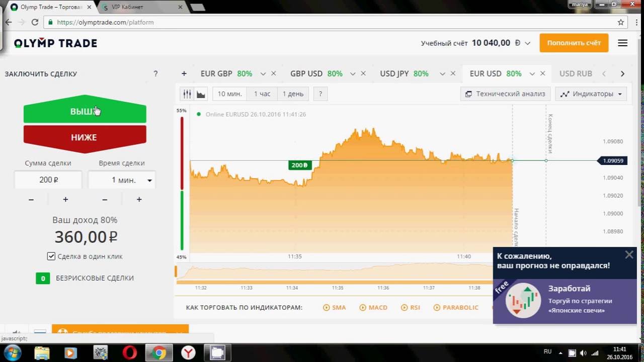Open file explorer from taskbar
The height and width of the screenshot is (362, 644).
click(x=42, y=353)
